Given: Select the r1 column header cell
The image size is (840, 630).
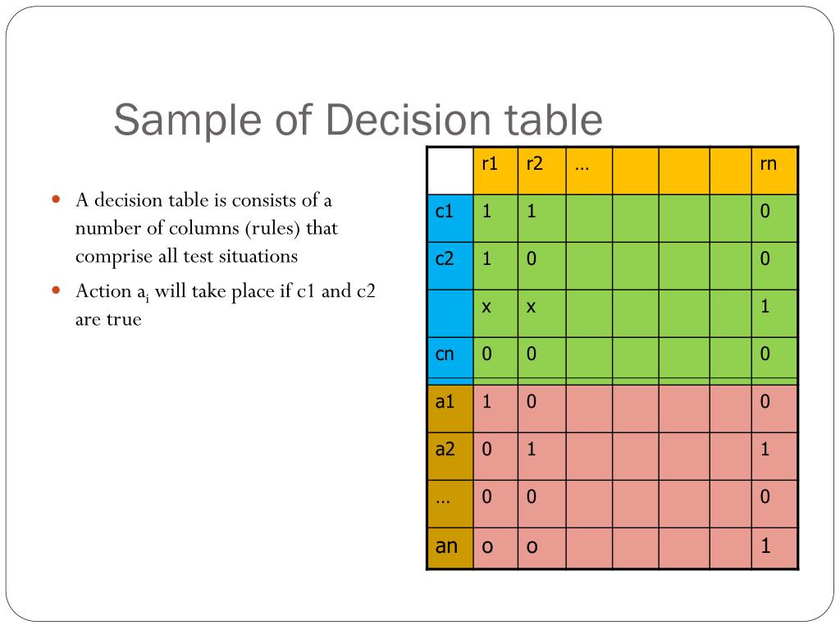Looking at the screenshot, I should tap(495, 171).
